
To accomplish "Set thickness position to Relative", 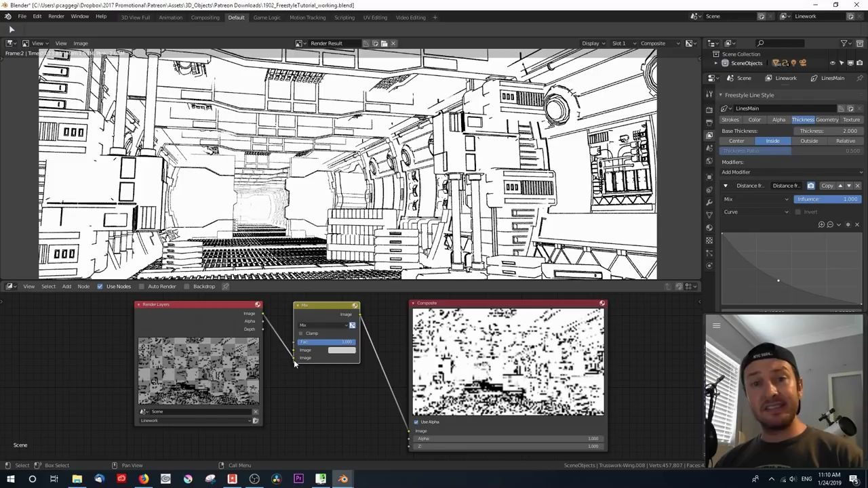I will [845, 141].
